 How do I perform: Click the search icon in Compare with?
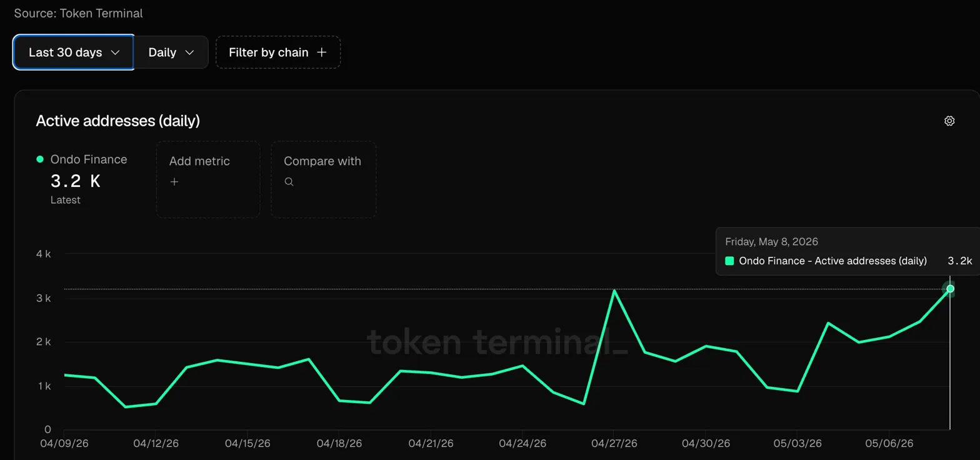(x=289, y=182)
